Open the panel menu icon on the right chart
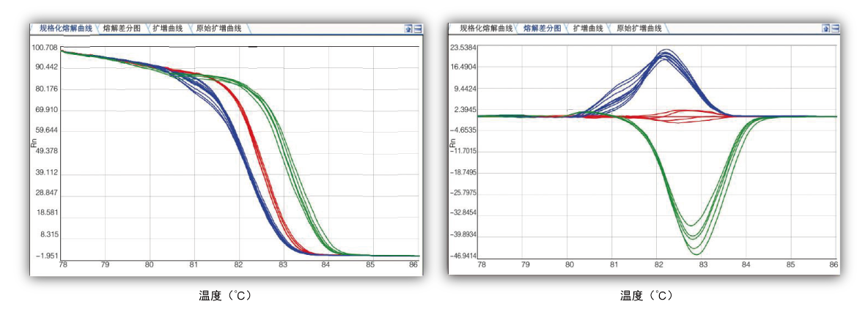This screenshot has width=868, height=315. pyautogui.click(x=836, y=29)
